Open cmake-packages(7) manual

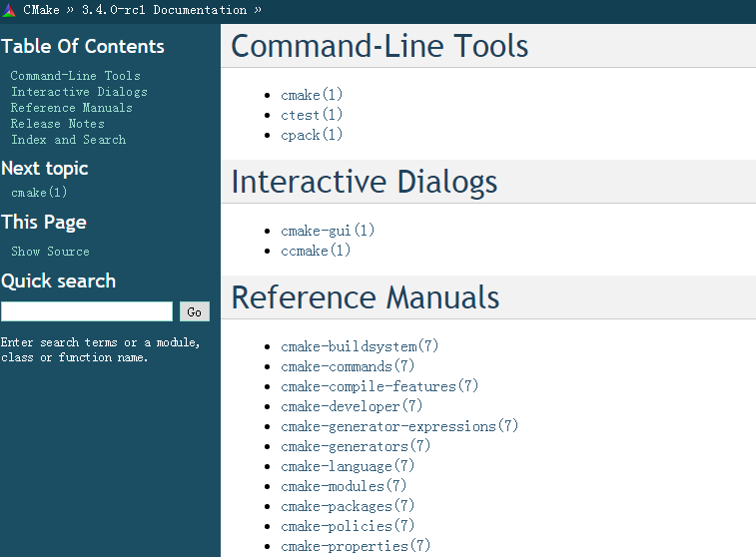[x=348, y=506]
